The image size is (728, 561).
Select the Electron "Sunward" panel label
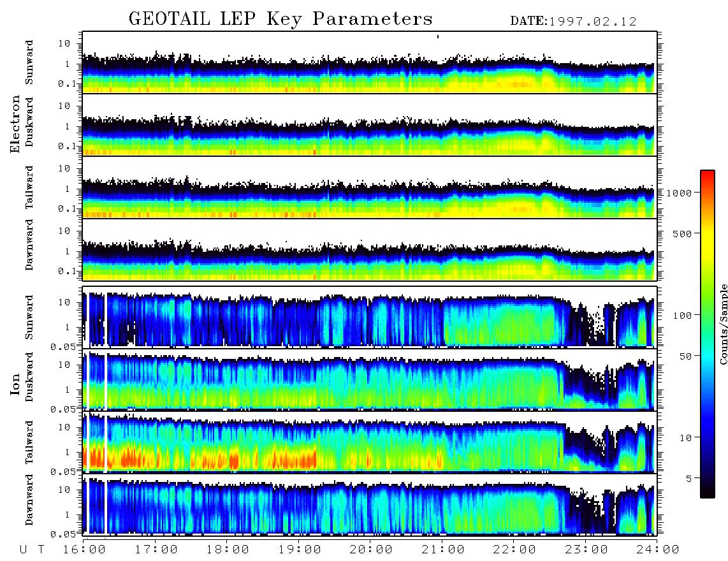[29, 62]
